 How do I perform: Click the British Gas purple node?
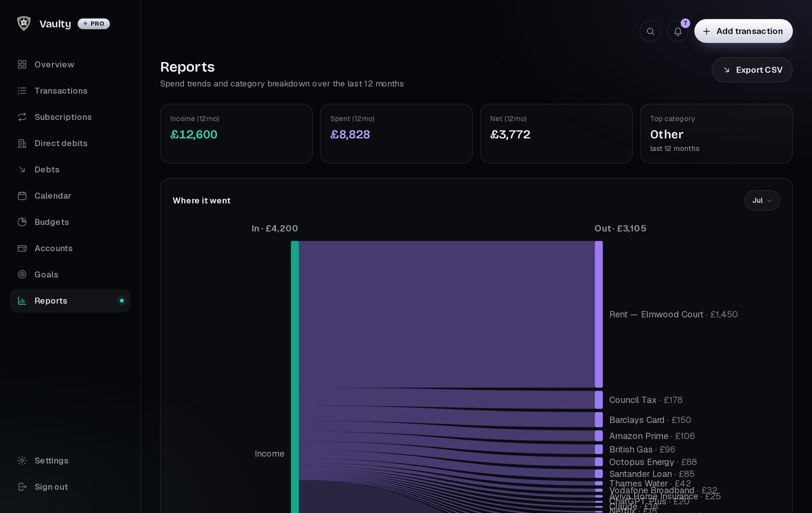click(599, 449)
